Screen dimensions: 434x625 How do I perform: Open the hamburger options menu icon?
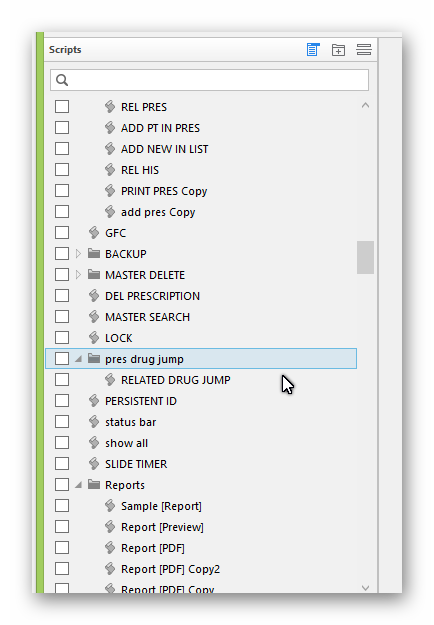coord(364,50)
